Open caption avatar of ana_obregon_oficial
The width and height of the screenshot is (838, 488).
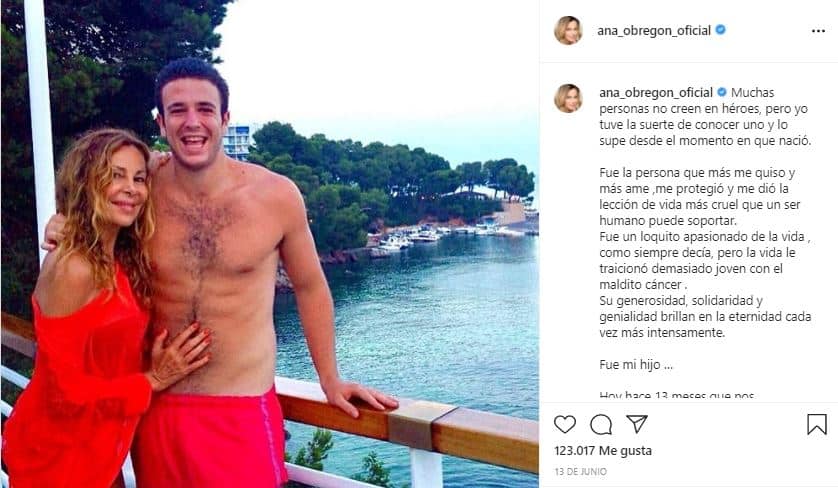(x=568, y=98)
